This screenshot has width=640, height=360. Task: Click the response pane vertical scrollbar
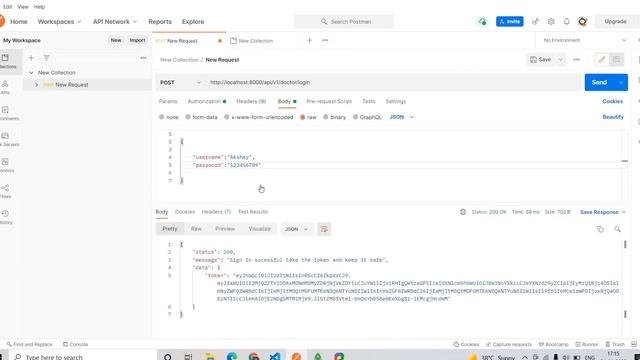(625, 279)
